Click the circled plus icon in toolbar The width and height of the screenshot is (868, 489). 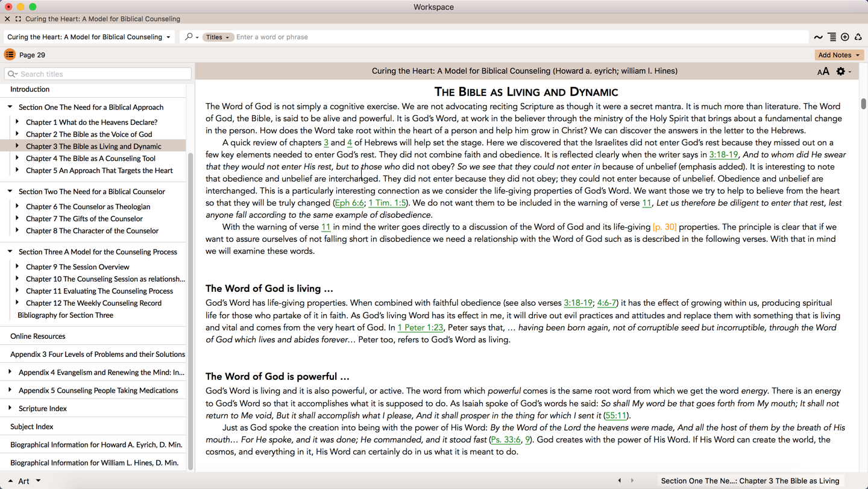pyautogui.click(x=845, y=37)
